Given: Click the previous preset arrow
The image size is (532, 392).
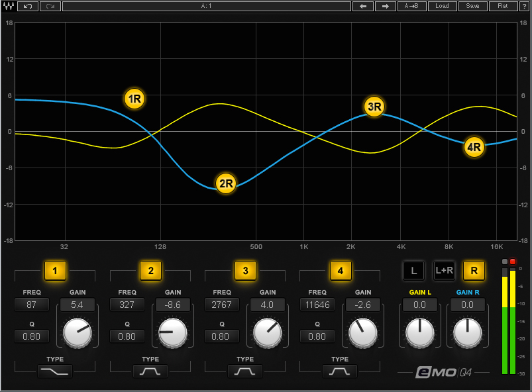Looking at the screenshot, I should 363,6.
